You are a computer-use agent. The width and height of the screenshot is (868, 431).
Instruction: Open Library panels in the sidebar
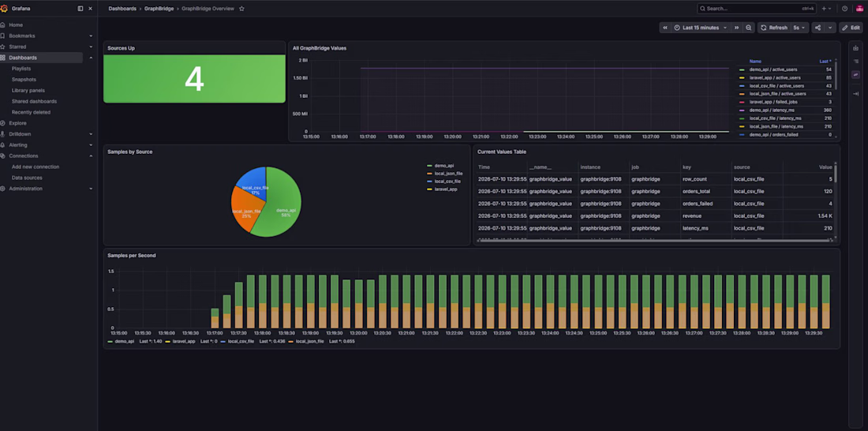coord(28,90)
